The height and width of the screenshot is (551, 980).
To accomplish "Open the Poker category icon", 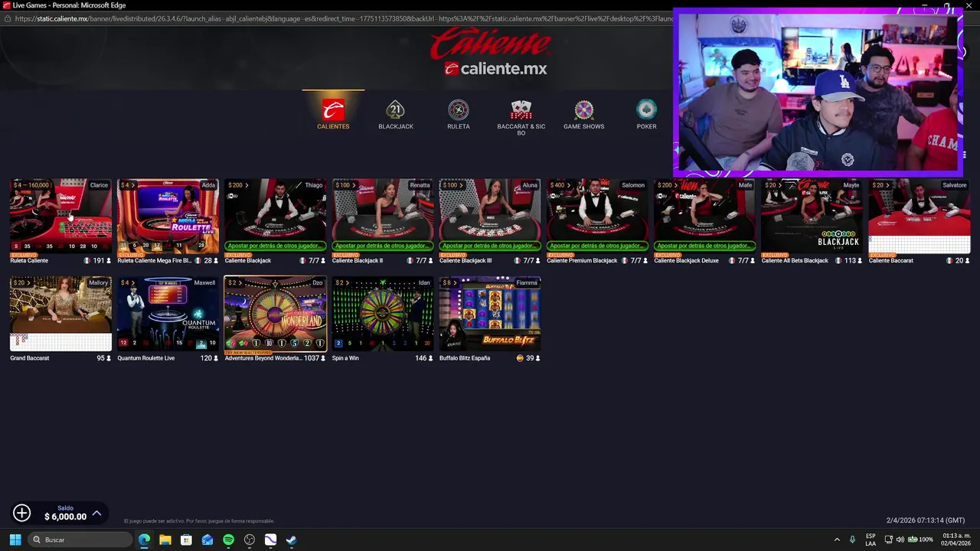I will (x=646, y=109).
